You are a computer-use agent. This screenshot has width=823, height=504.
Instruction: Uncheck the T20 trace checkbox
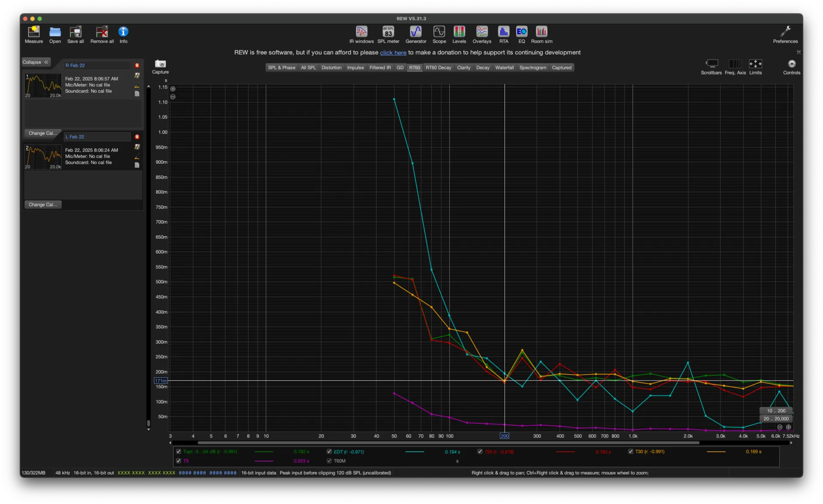480,451
